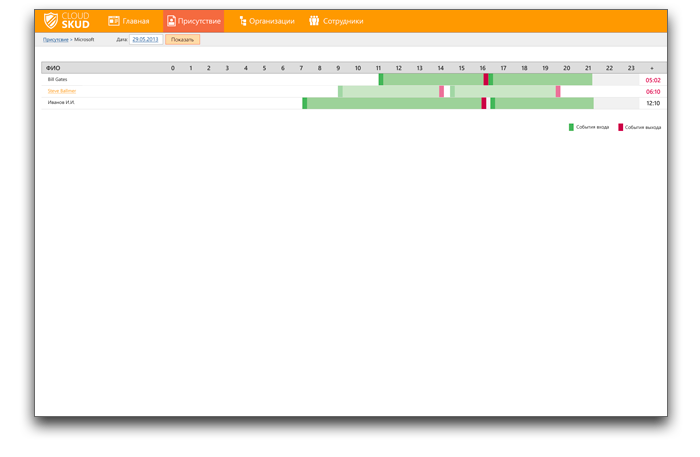Screen dimensions: 700x457
Task: Click Иванов И.И. green entry marker at hour 7
Action: tap(304, 103)
